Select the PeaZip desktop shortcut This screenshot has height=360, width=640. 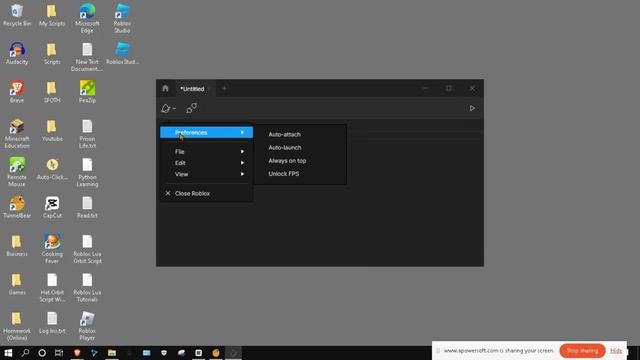(87, 91)
